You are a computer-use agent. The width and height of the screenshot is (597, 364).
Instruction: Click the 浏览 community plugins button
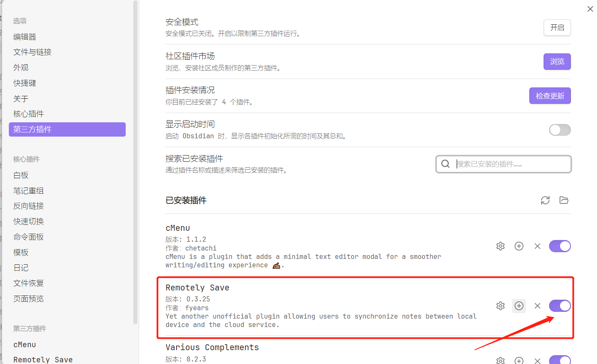[557, 62]
